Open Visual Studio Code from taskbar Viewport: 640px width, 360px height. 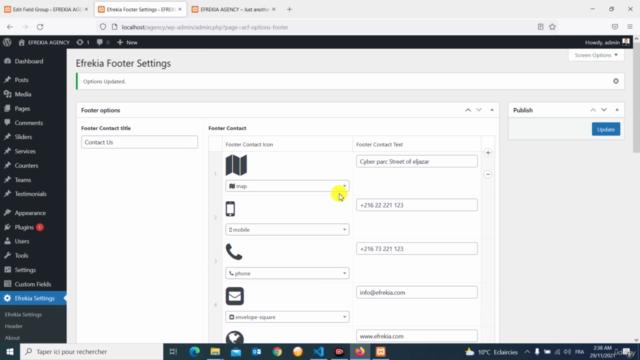(318, 352)
